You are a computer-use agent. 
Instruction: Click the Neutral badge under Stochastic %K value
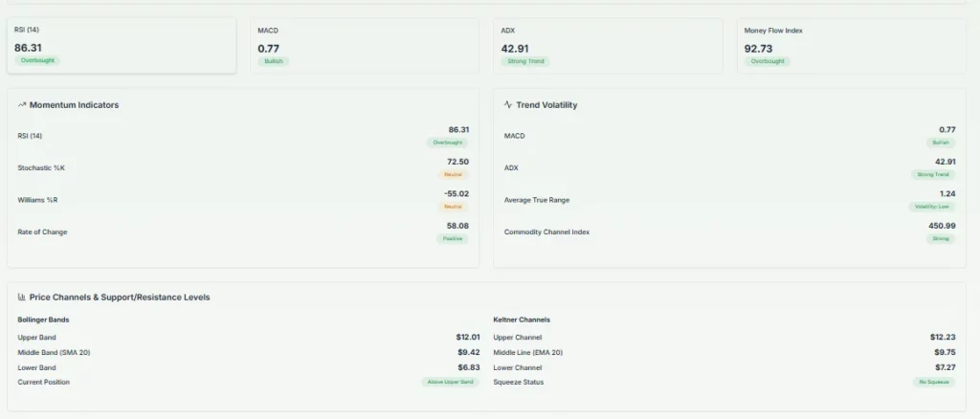click(x=453, y=174)
